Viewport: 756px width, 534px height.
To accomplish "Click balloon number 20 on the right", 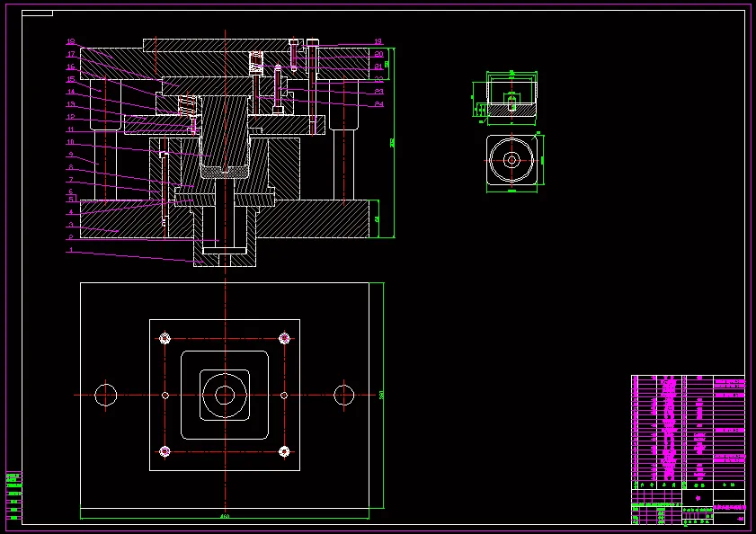I will 378,54.
